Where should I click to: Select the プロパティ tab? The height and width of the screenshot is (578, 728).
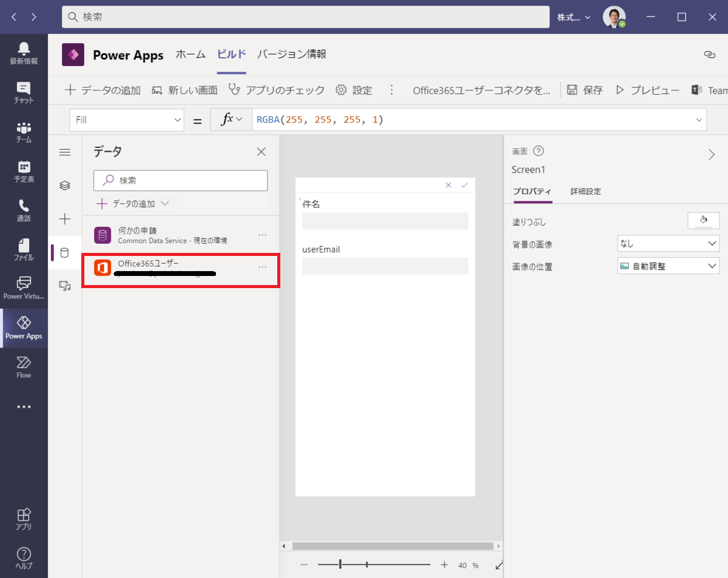(x=532, y=192)
